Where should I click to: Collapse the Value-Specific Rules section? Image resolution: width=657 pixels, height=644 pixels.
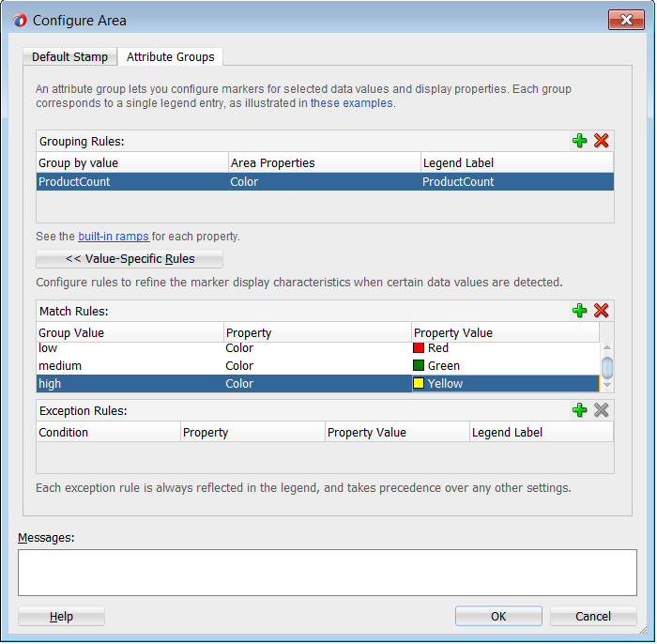click(x=130, y=259)
